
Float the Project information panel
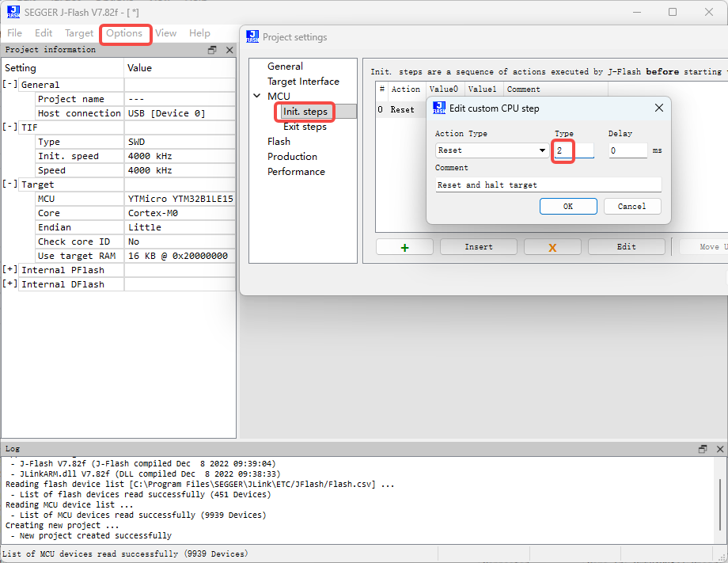[x=212, y=50]
